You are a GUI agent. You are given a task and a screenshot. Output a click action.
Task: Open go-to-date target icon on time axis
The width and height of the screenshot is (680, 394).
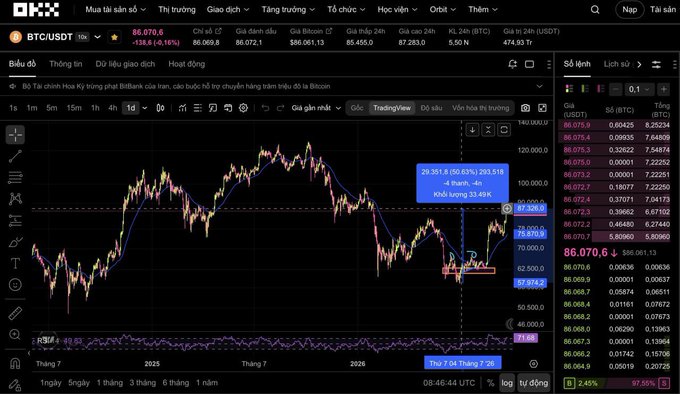click(x=533, y=364)
